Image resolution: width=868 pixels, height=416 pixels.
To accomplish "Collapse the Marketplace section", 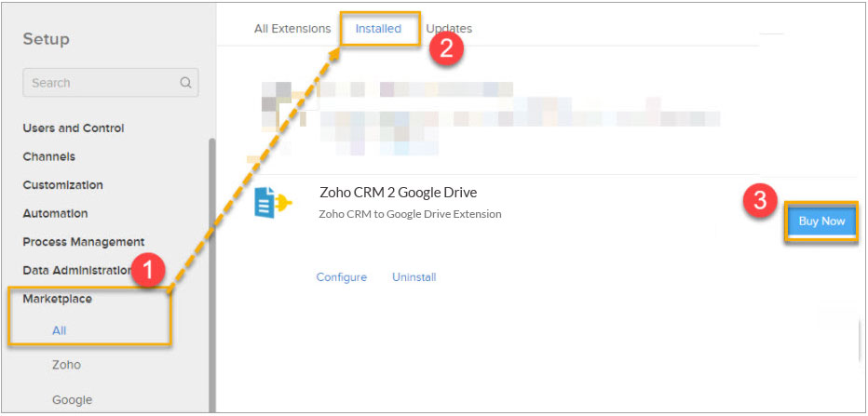I will (57, 300).
